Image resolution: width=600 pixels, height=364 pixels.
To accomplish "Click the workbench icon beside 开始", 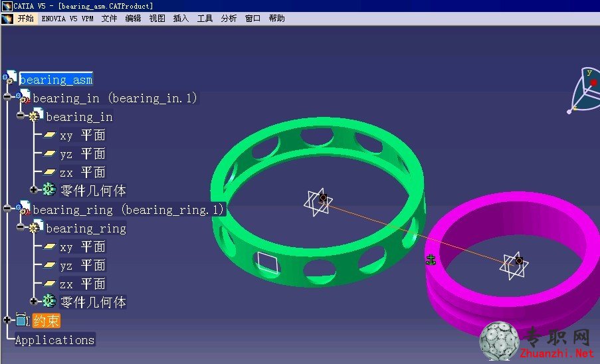I will [7, 19].
